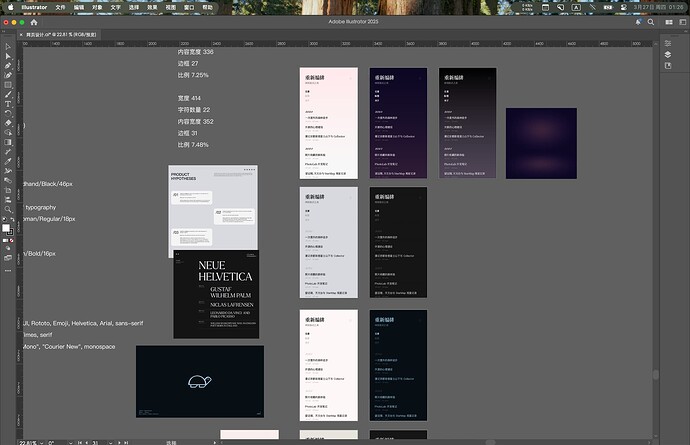Select the document tab at 22.81%
The width and height of the screenshot is (690, 445).
pyautogui.click(x=61, y=34)
